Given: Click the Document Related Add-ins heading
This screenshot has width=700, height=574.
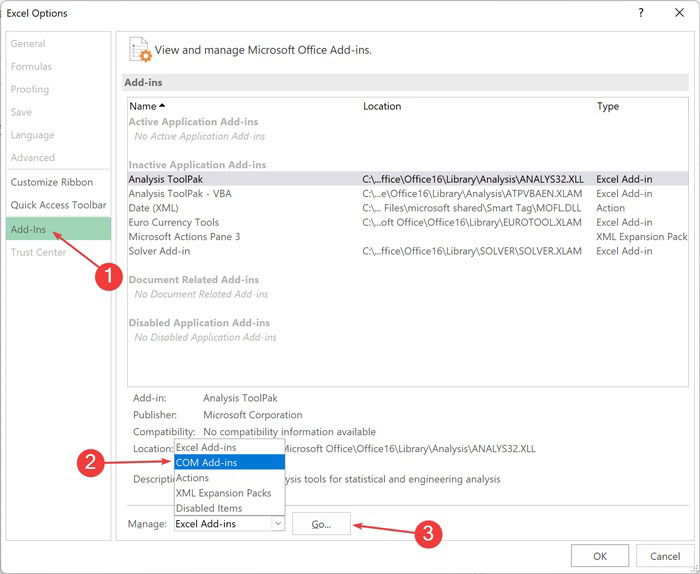Looking at the screenshot, I should pyautogui.click(x=194, y=279).
